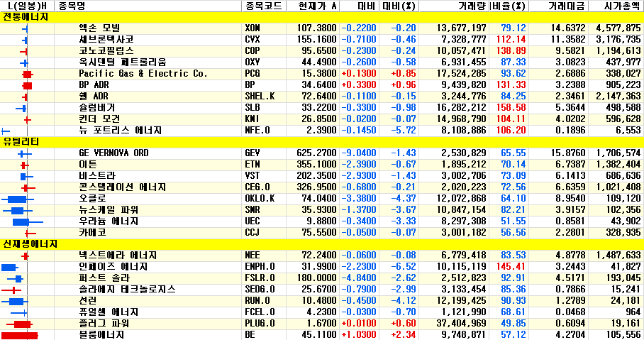The height and width of the screenshot is (340, 644).
Task: Click ratio 158.58 in SLB row
Action: click(511, 108)
